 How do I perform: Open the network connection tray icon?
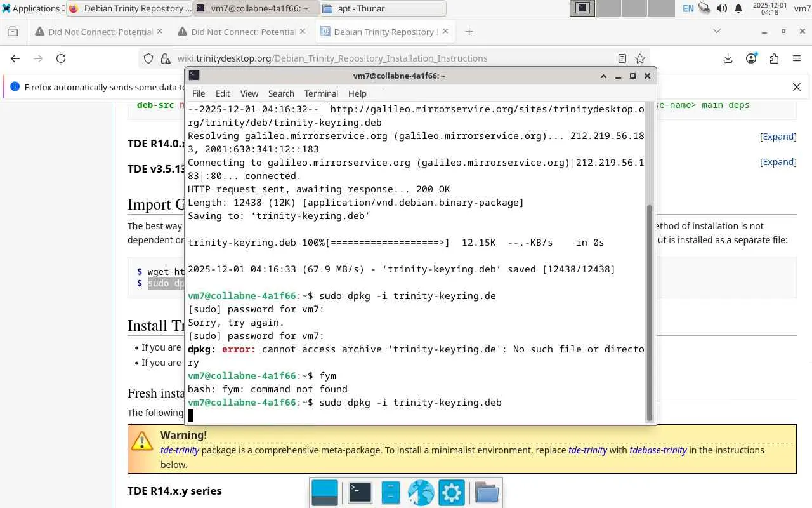pyautogui.click(x=704, y=8)
